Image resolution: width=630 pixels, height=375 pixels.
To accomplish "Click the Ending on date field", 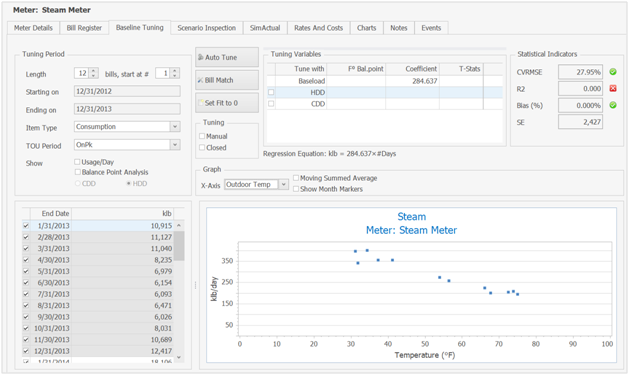I will tap(127, 109).
